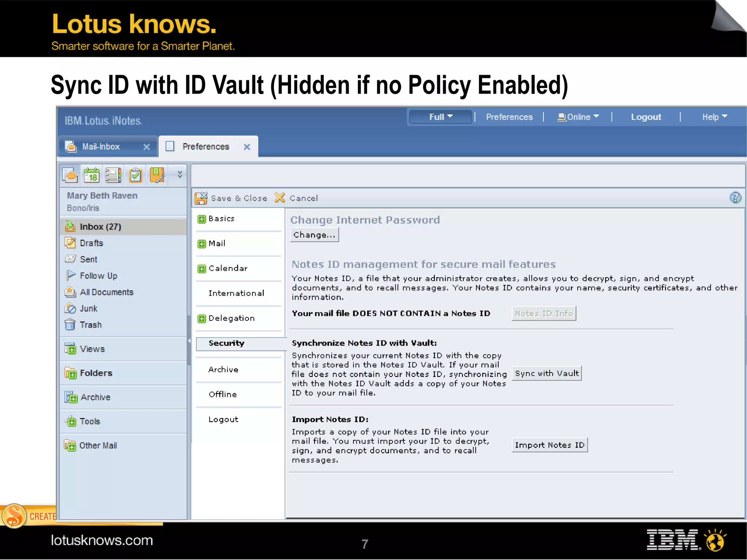Click the Cancel X icon
This screenshot has width=747, height=560.
pos(280,198)
